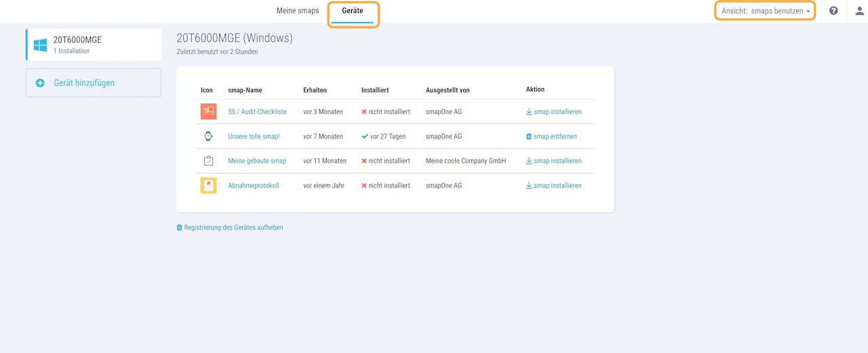Click the 5S / Audit-Checkliste smap icon
This screenshot has width=868, height=353.
click(208, 112)
